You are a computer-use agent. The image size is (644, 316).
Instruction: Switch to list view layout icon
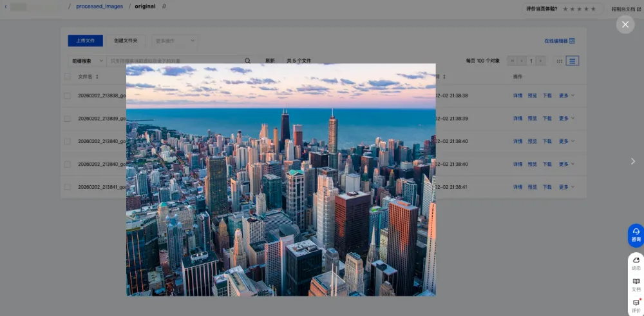(x=573, y=61)
